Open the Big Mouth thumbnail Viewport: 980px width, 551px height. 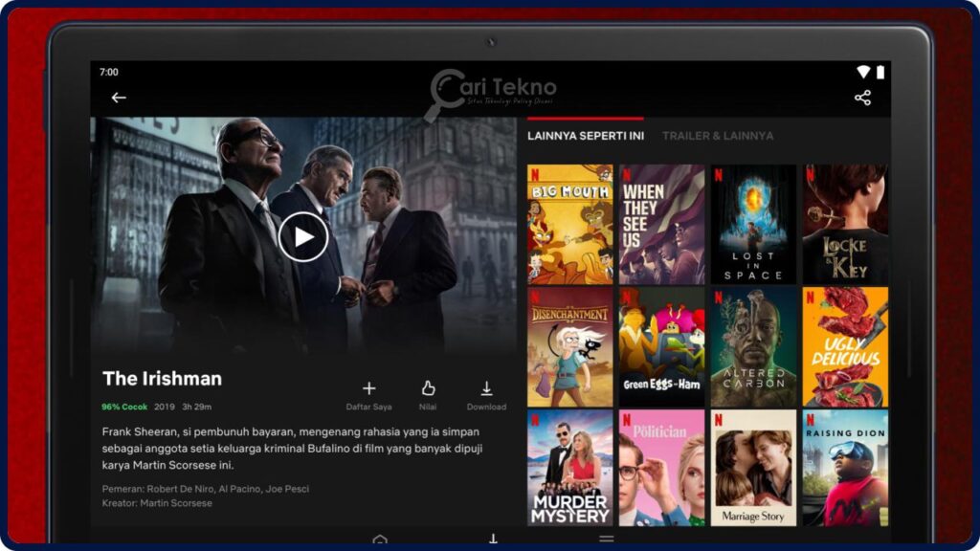pyautogui.click(x=570, y=224)
